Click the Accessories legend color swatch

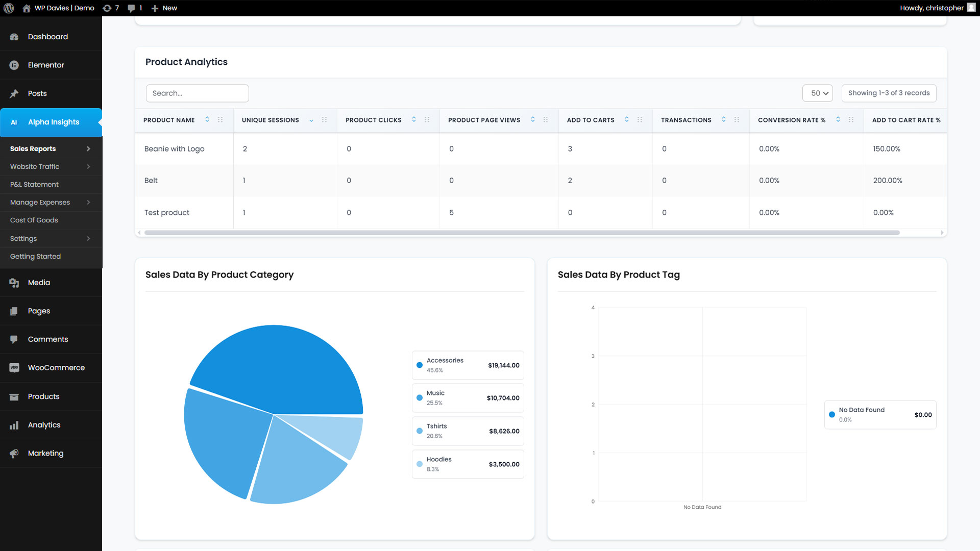coord(420,365)
